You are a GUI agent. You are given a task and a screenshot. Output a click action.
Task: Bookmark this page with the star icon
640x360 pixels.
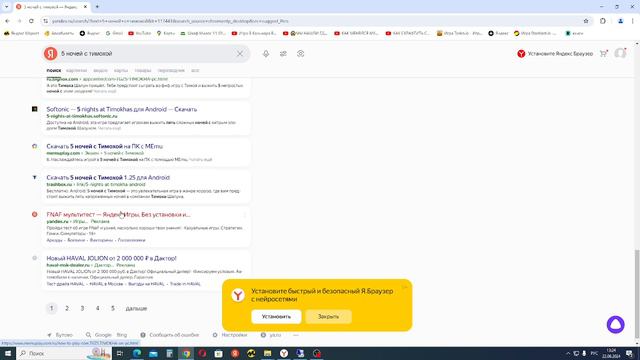click(586, 21)
